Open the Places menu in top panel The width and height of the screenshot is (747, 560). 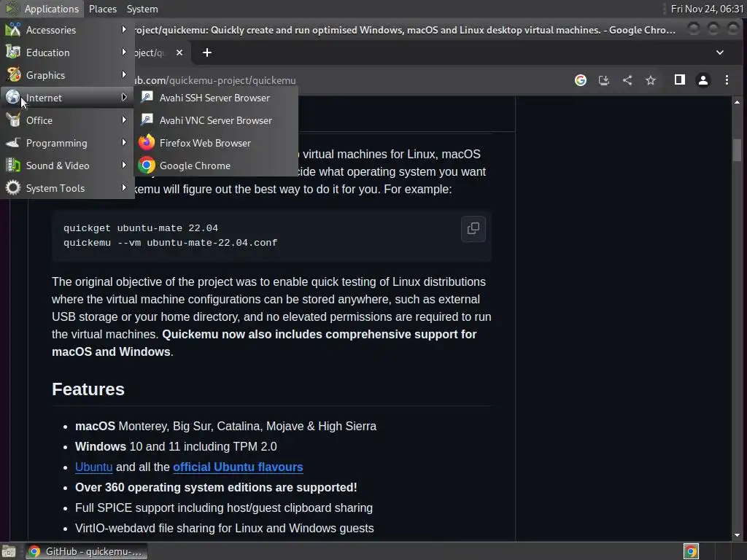[102, 9]
